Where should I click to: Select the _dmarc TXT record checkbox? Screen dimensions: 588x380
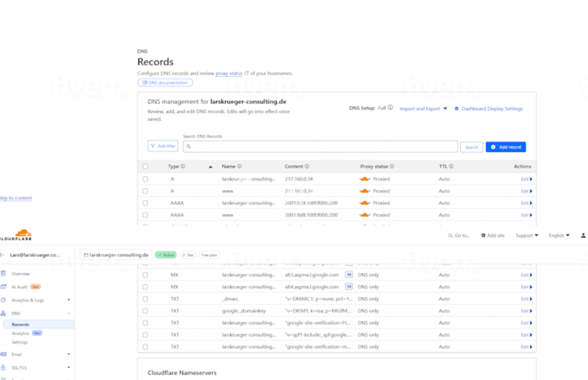[x=145, y=299]
